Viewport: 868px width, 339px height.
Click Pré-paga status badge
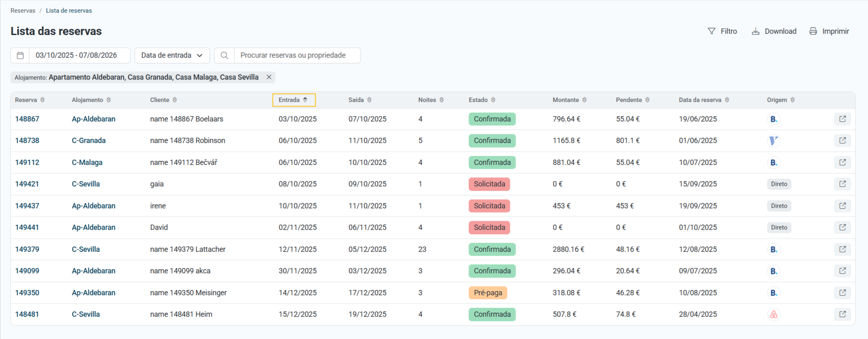pyautogui.click(x=488, y=293)
